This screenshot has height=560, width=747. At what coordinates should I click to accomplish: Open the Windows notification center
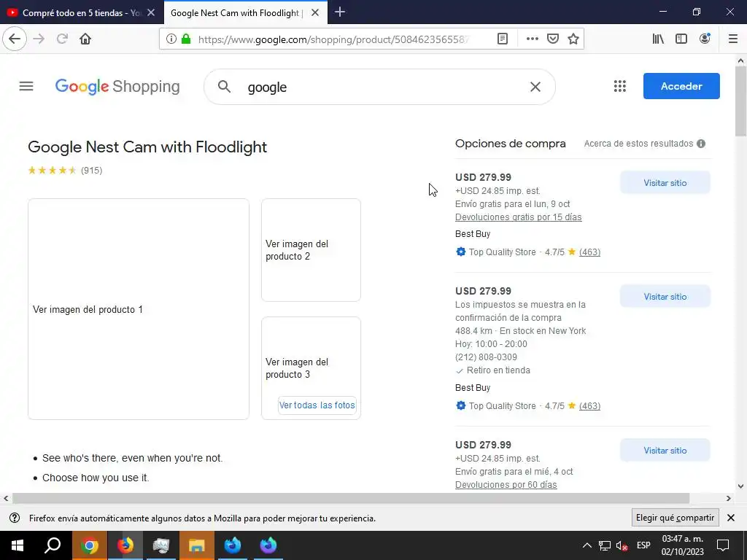point(723,545)
